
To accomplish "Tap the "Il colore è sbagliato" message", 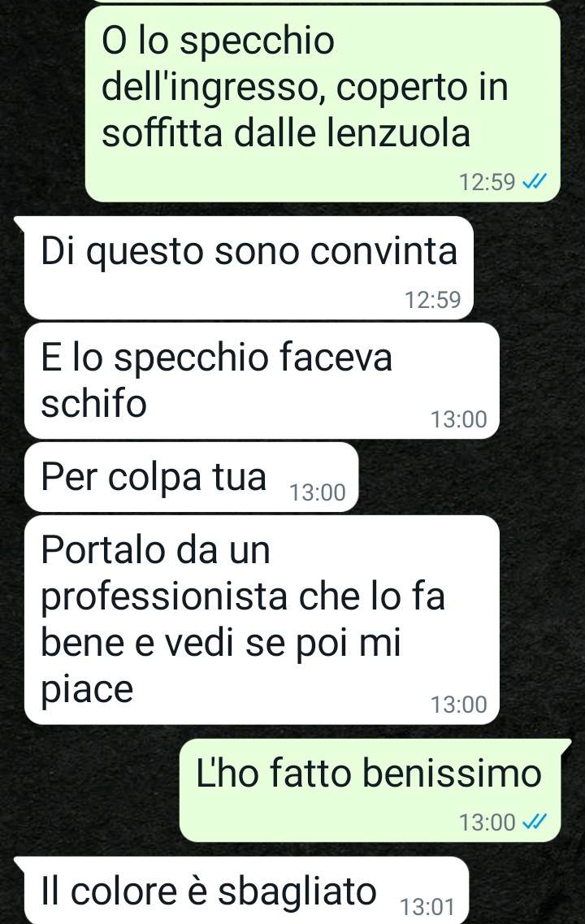I will (246, 891).
